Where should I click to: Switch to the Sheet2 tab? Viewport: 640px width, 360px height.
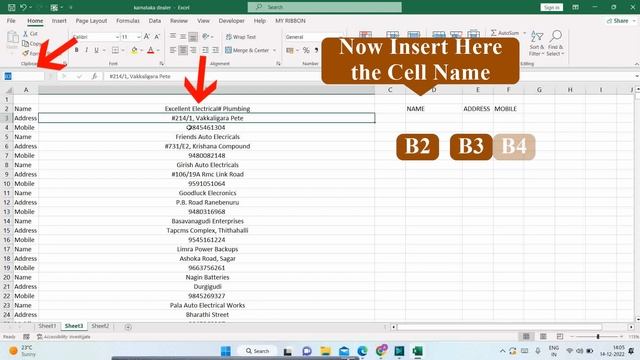tap(100, 326)
